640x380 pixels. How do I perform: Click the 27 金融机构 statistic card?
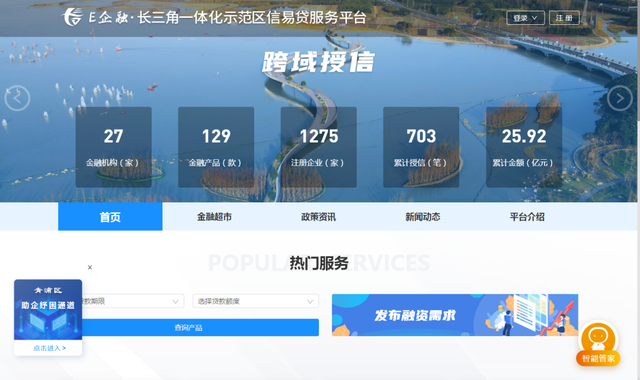113,147
